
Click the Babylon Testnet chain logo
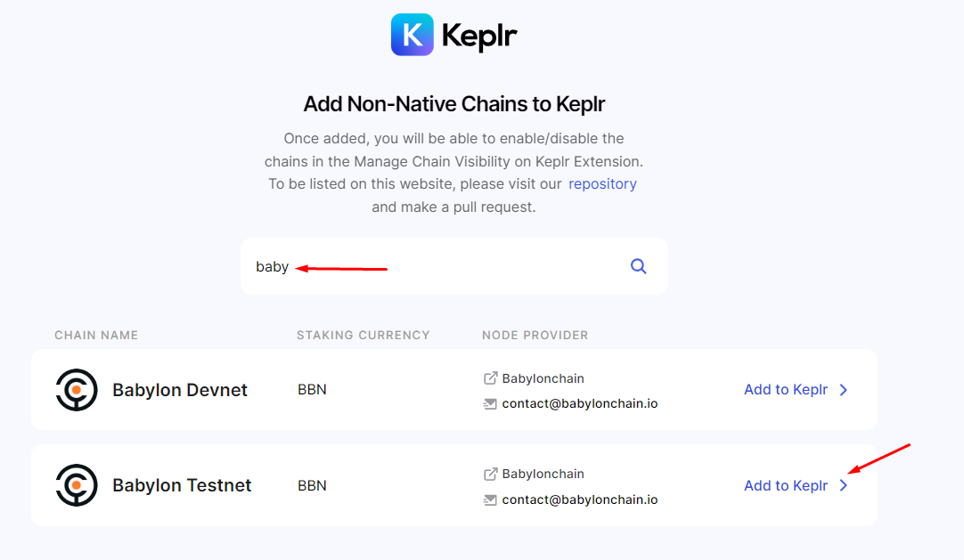(x=77, y=485)
